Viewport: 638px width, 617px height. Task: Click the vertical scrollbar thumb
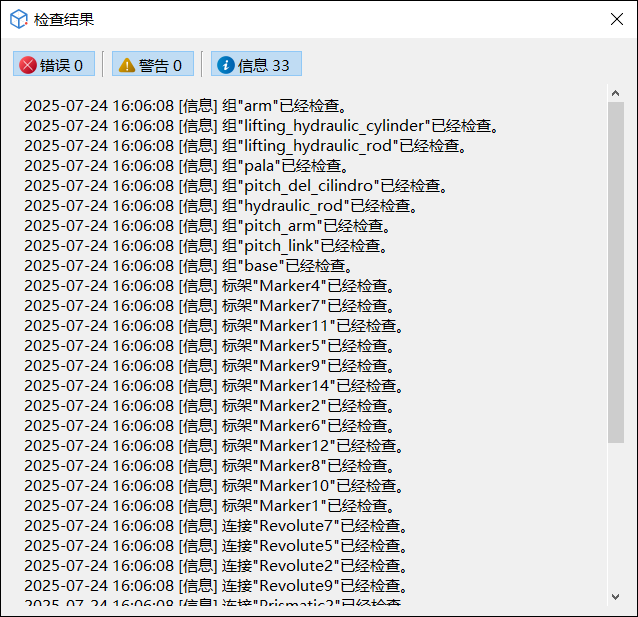tap(615, 270)
